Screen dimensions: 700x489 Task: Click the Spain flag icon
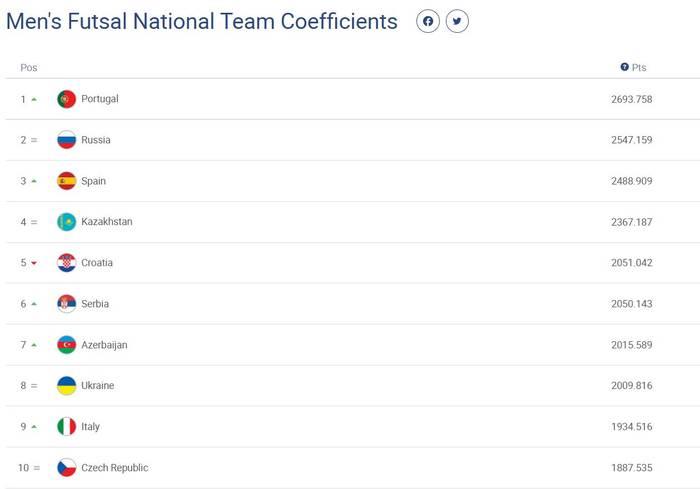67,181
